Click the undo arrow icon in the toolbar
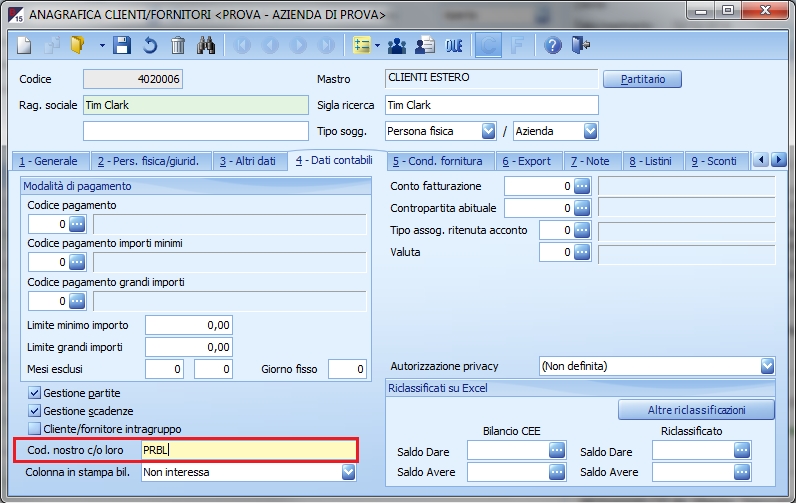Image resolution: width=799 pixels, height=503 pixels. 150,45
